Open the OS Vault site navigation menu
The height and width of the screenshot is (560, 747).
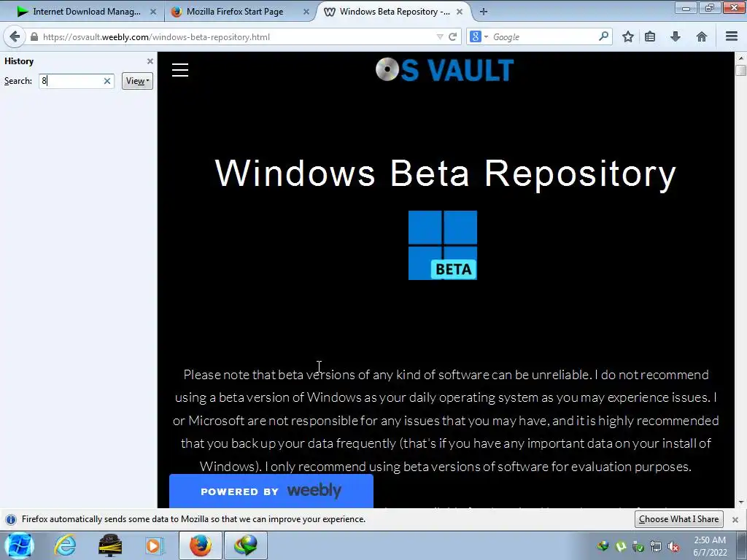pyautogui.click(x=180, y=70)
